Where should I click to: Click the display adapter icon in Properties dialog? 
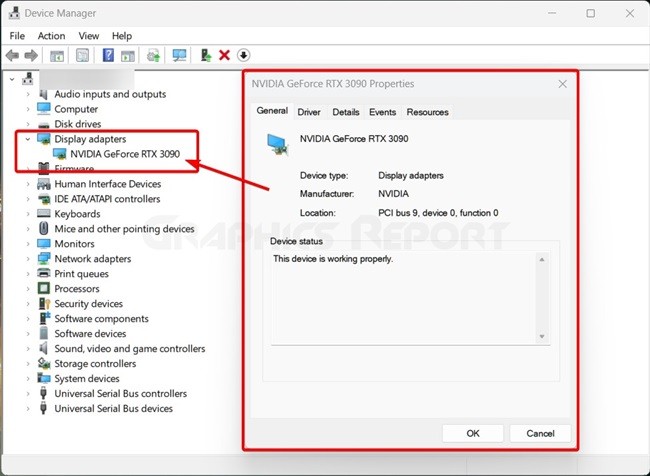pos(277,145)
